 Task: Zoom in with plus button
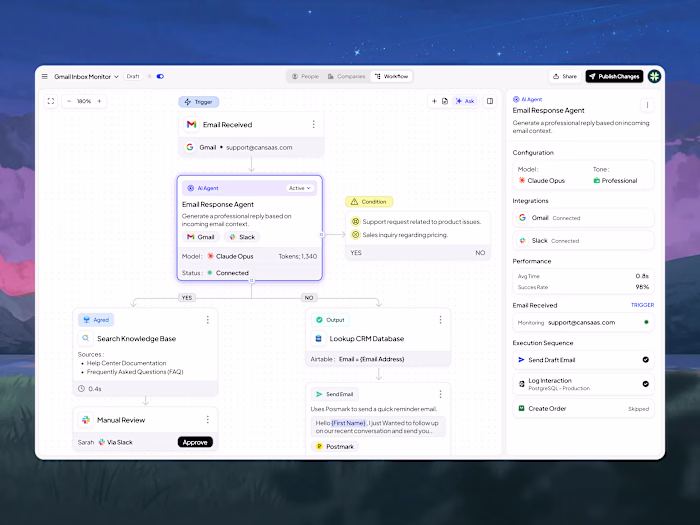point(99,101)
